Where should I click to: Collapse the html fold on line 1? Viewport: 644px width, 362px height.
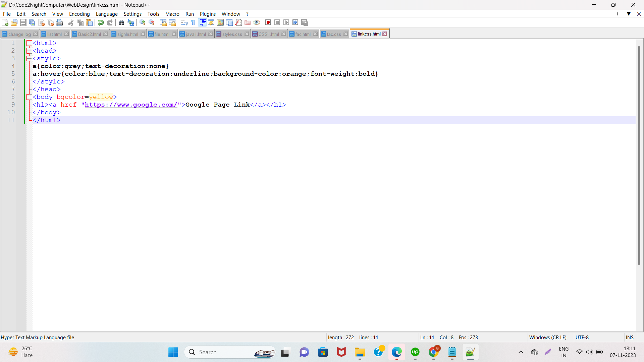tap(29, 43)
